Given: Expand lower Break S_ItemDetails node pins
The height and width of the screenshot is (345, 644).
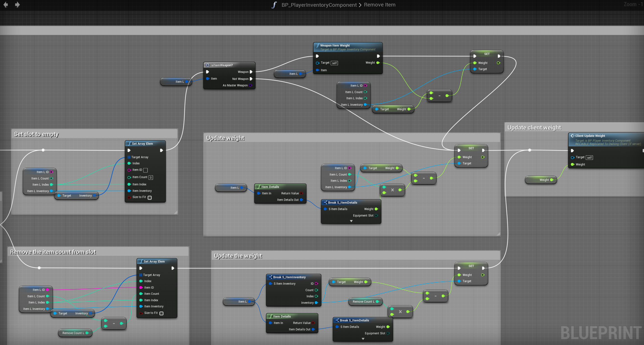Looking at the screenshot, I should [x=363, y=339].
